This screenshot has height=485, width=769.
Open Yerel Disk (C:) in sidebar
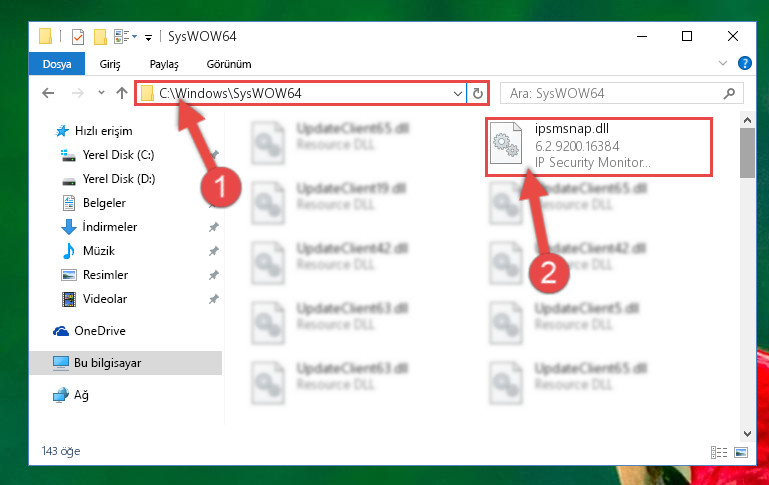[118, 155]
